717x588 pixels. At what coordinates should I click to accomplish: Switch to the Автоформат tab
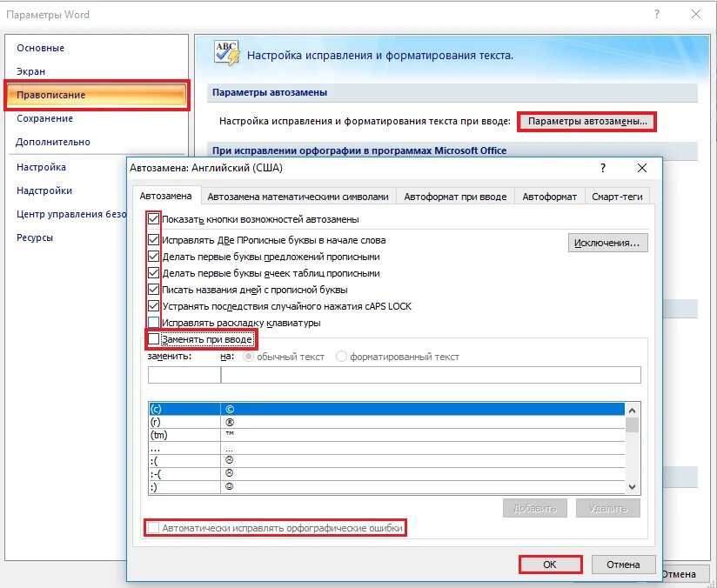[549, 197]
